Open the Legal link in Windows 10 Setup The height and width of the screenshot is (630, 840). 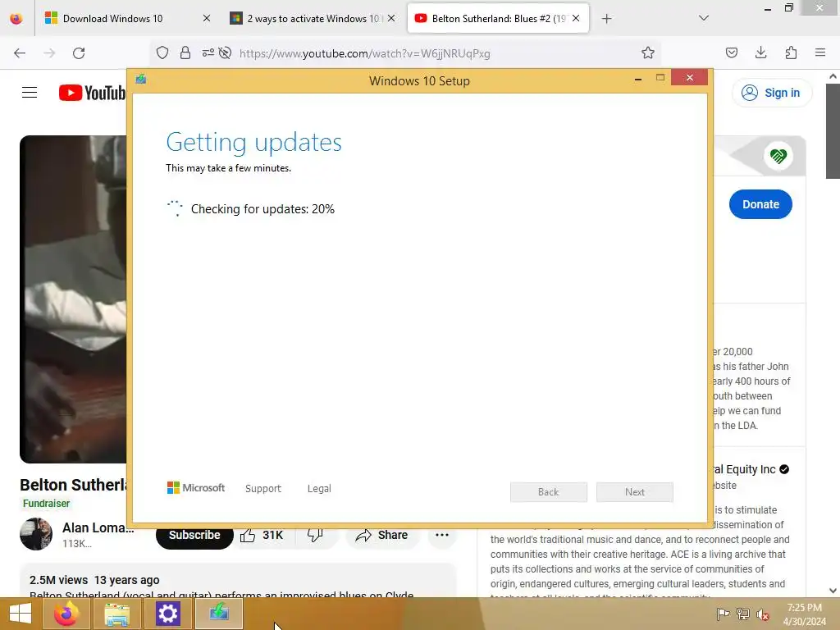[319, 489]
